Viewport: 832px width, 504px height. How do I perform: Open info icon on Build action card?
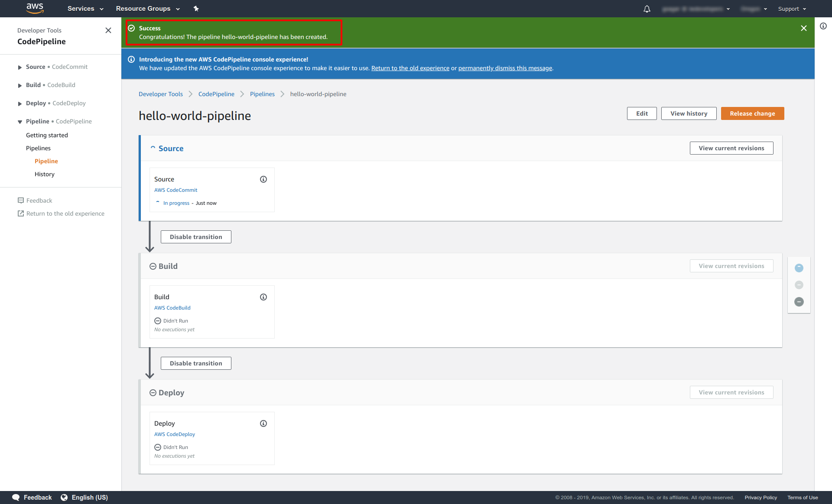(x=263, y=297)
